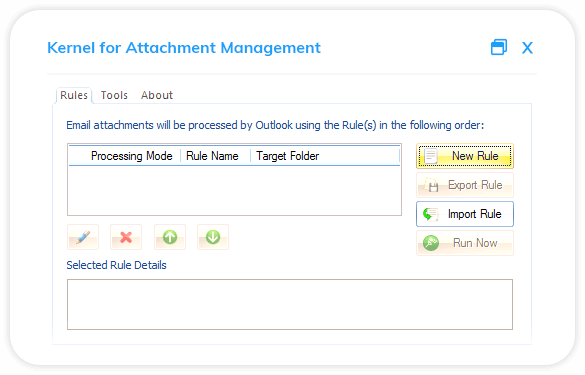The width and height of the screenshot is (585, 375).
Task: Click the Run Now green icon
Action: pyautogui.click(x=431, y=243)
